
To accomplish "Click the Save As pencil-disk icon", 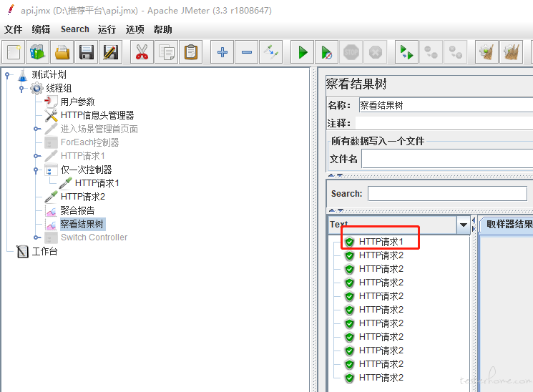I will tap(111, 52).
